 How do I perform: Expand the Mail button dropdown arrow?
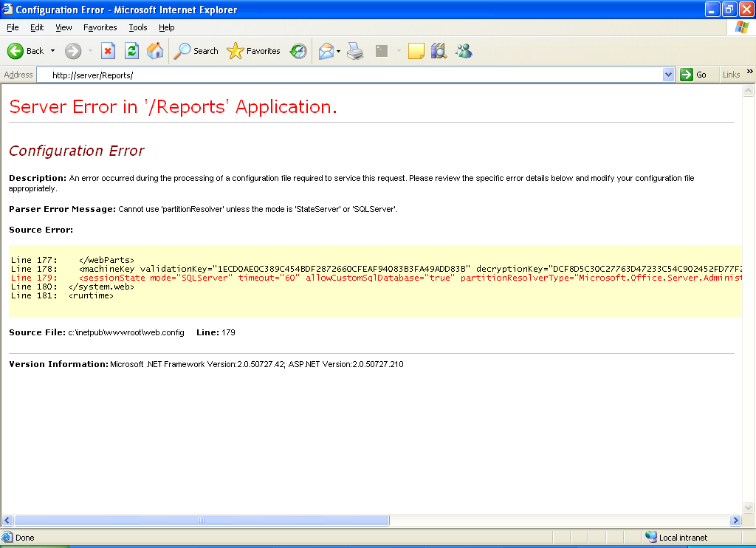(x=338, y=51)
